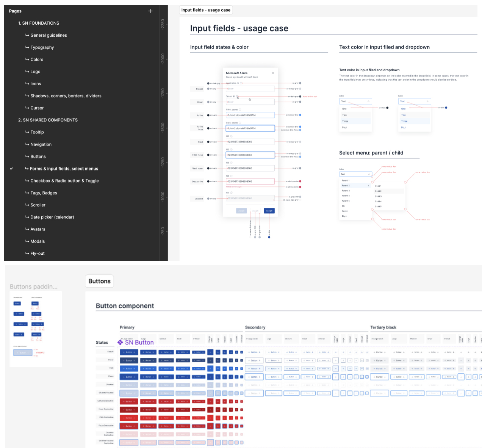
Task: Collapse the black-text Text dropdown
Action: pos(368,101)
